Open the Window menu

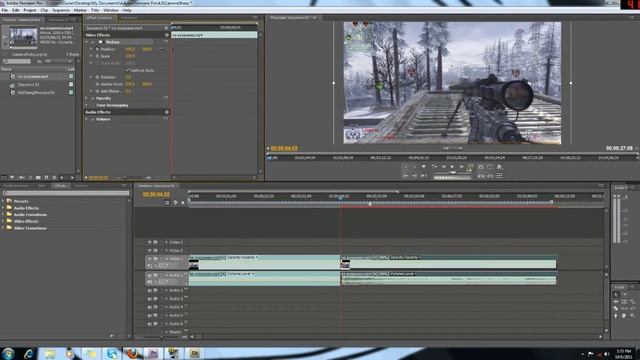point(111,10)
